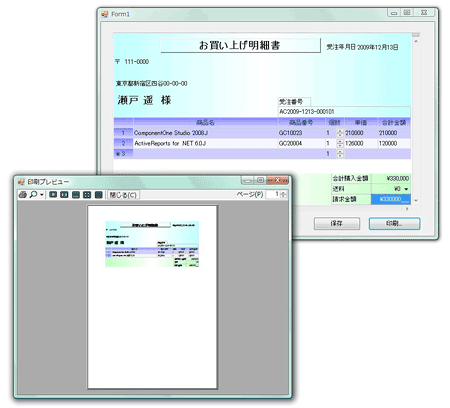Select two-page view in print preview
The width and height of the screenshot is (450, 408).
(64, 194)
